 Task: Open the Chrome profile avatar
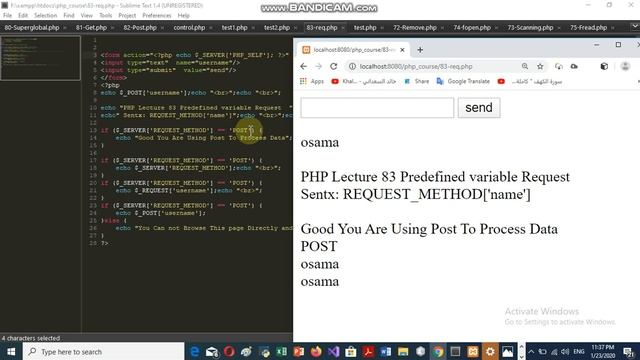pyautogui.click(x=625, y=66)
